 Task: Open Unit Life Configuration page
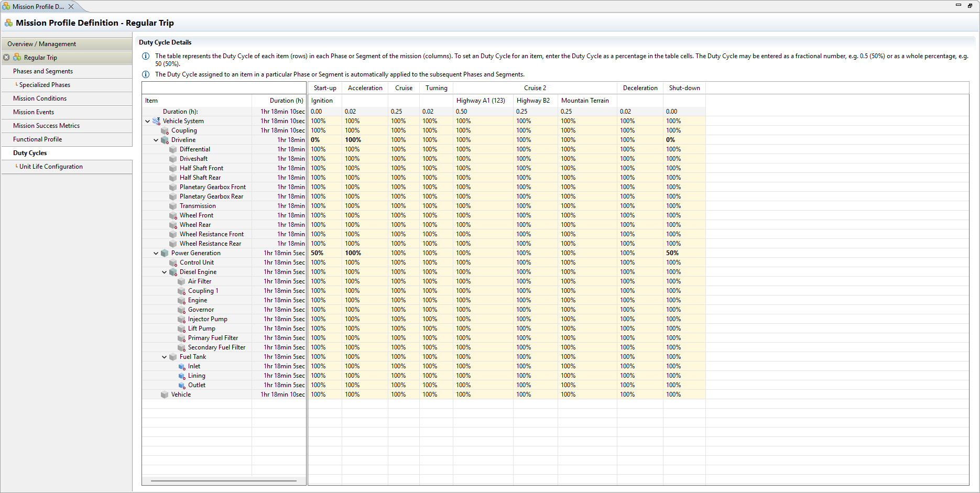tap(67, 167)
